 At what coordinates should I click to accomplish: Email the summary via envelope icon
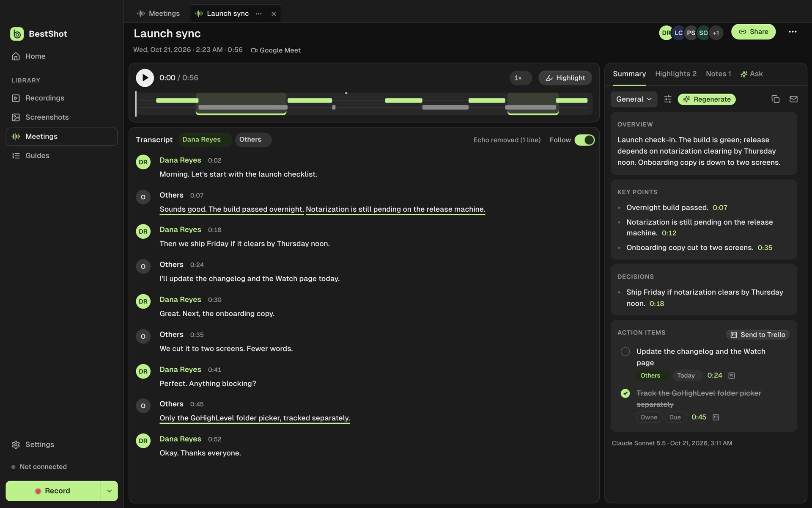pyautogui.click(x=793, y=99)
